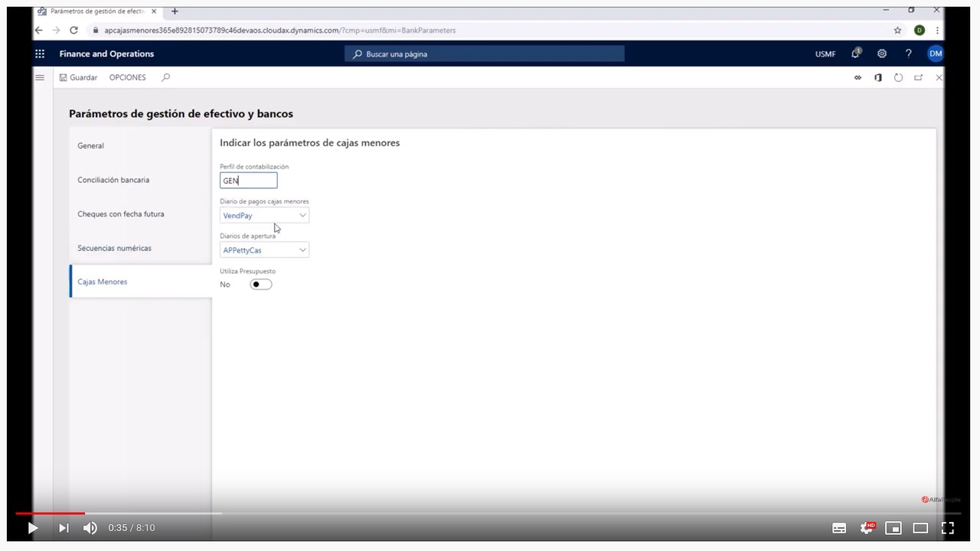Image resolution: width=980 pixels, height=551 pixels.
Task: Select the Secuencias numéricas tab
Action: coord(140,248)
